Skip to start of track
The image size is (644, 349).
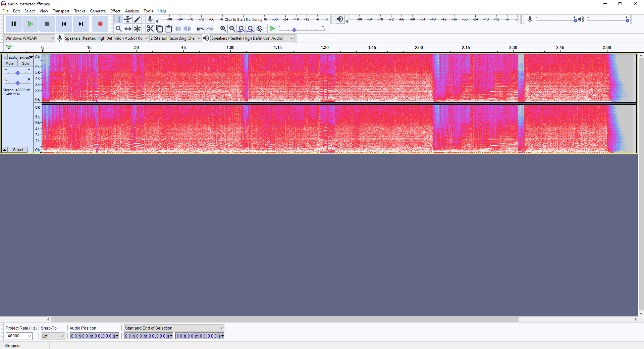click(64, 24)
